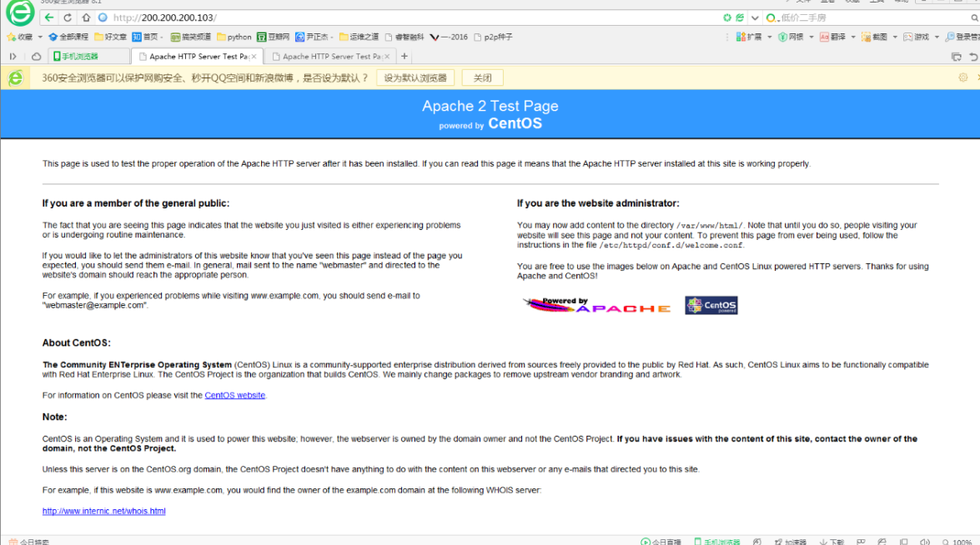The image size is (980, 545).
Task: Open the tab list window icon
Action: pos(957,57)
